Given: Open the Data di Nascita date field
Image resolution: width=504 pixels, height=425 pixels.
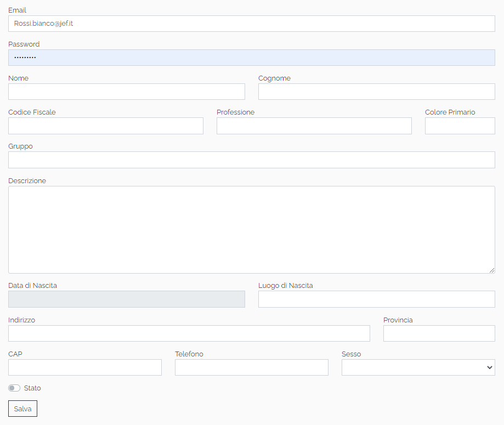Looking at the screenshot, I should 126,299.
